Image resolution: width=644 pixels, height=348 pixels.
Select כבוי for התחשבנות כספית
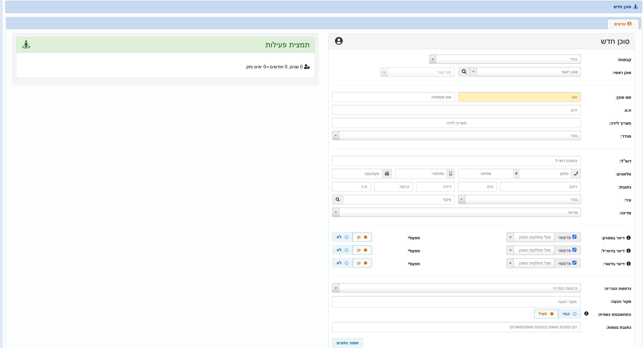[569, 314]
